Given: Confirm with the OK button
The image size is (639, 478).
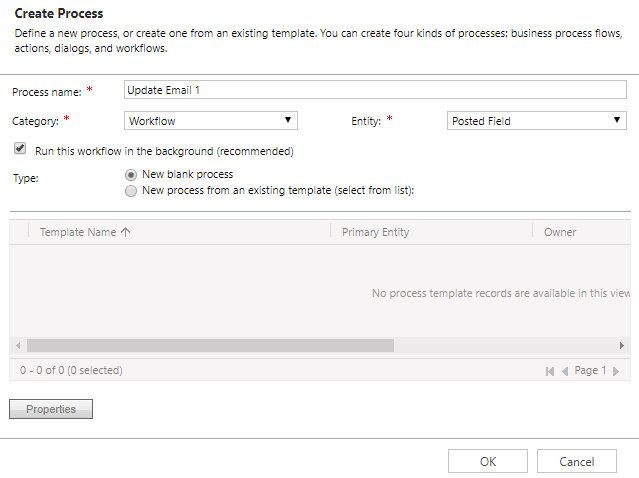Looking at the screenshot, I should pos(488,461).
